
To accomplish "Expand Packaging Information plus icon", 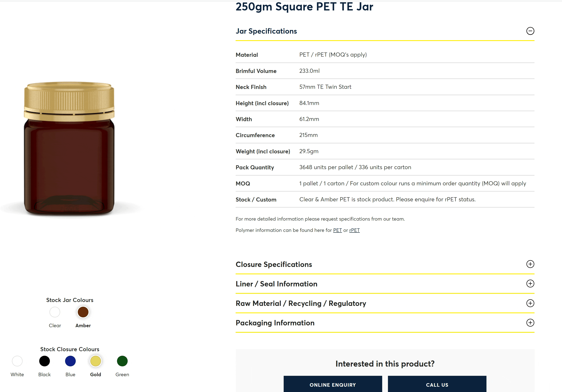I will [x=530, y=323].
